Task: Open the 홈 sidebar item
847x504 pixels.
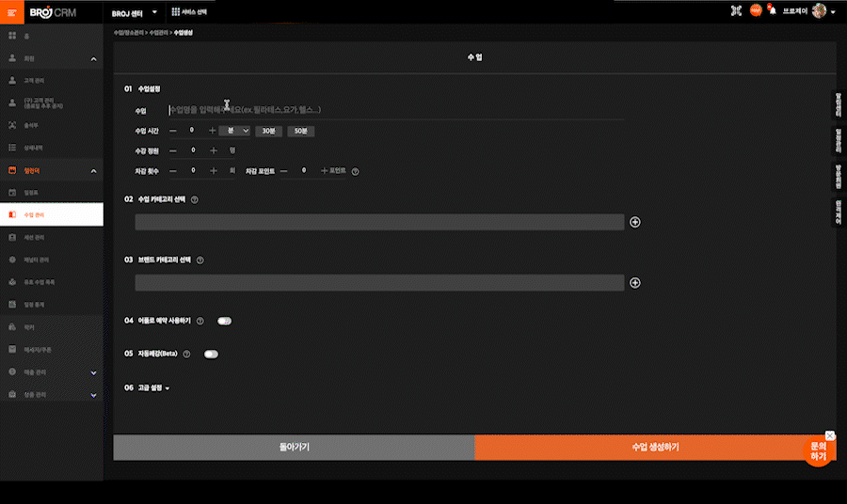Action: [x=52, y=36]
